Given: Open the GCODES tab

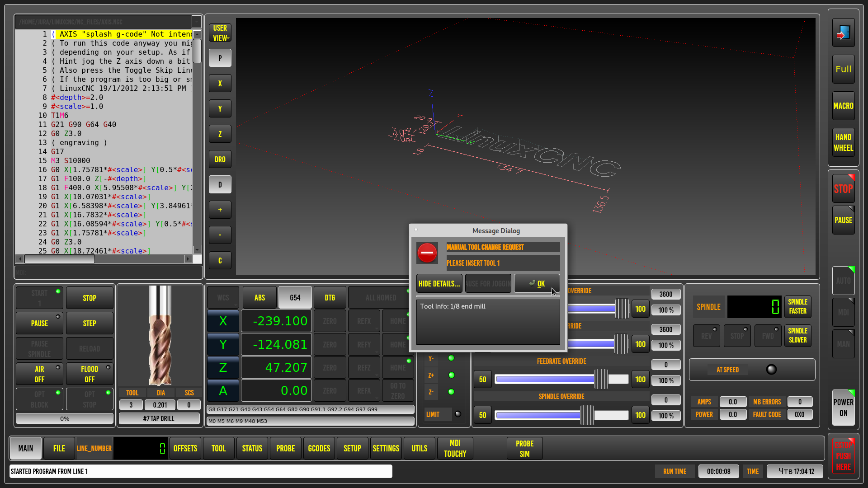Looking at the screenshot, I should coord(319,449).
